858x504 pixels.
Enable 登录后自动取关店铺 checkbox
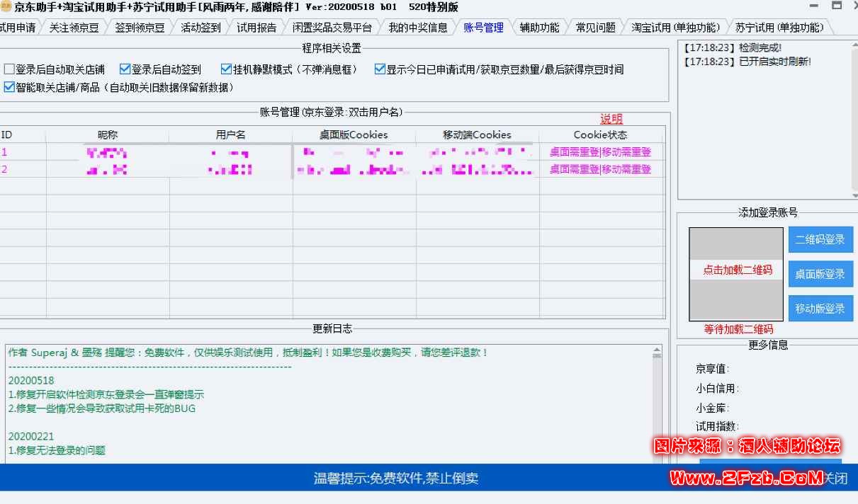[9, 69]
